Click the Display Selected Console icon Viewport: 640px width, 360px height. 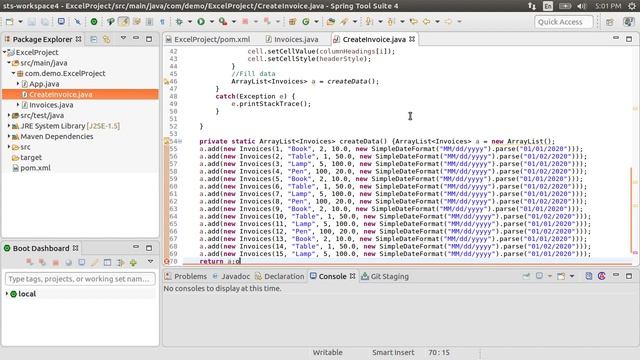[x=539, y=276]
